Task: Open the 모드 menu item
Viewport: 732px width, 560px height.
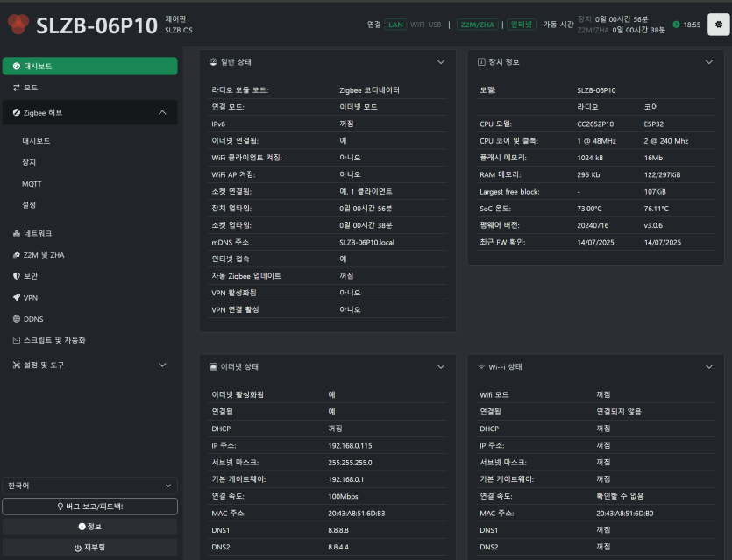Action: pyautogui.click(x=89, y=88)
